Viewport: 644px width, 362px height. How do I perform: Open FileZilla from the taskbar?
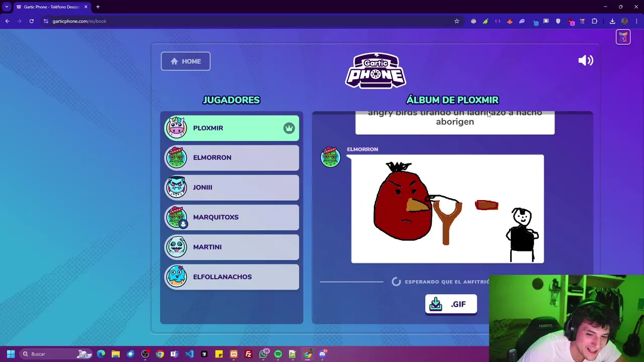248,354
